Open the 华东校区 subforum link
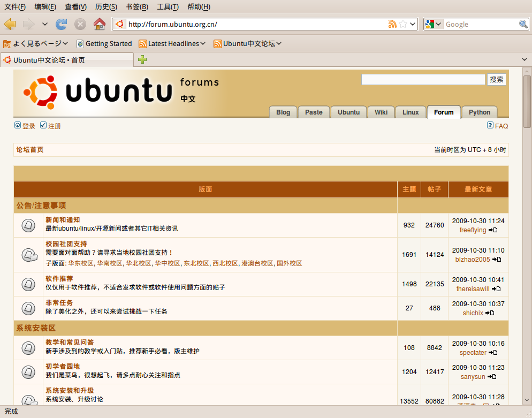532x418 pixels. click(x=81, y=263)
